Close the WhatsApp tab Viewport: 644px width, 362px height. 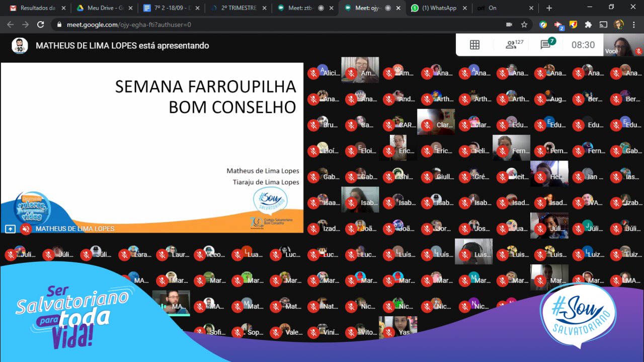465,8
